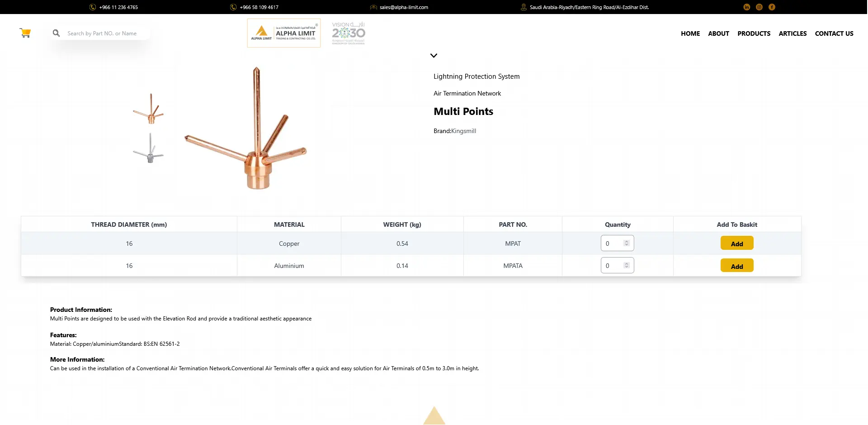Select the aluminium multi point thumbnail

coord(149,148)
